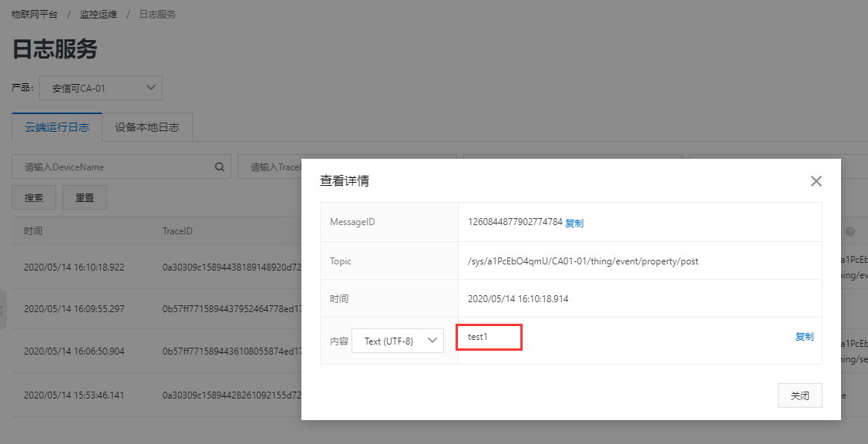Click 物联网平台 breadcrumb link
The height and width of the screenshot is (444, 868).
(x=35, y=15)
